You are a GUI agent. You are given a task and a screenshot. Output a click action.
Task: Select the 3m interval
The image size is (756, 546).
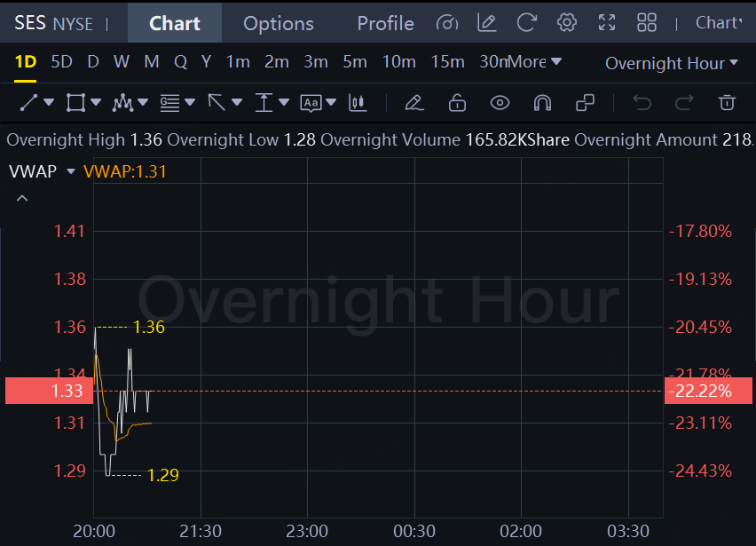(316, 62)
